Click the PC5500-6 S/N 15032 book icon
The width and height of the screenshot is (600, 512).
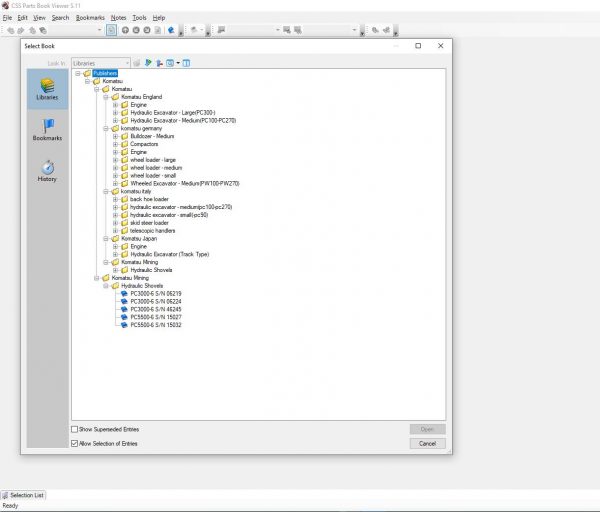click(123, 325)
